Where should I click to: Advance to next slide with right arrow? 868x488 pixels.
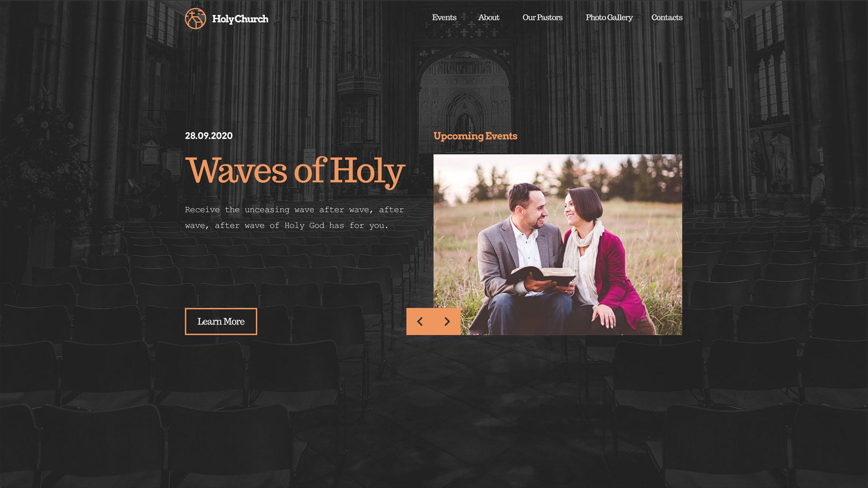point(447,322)
